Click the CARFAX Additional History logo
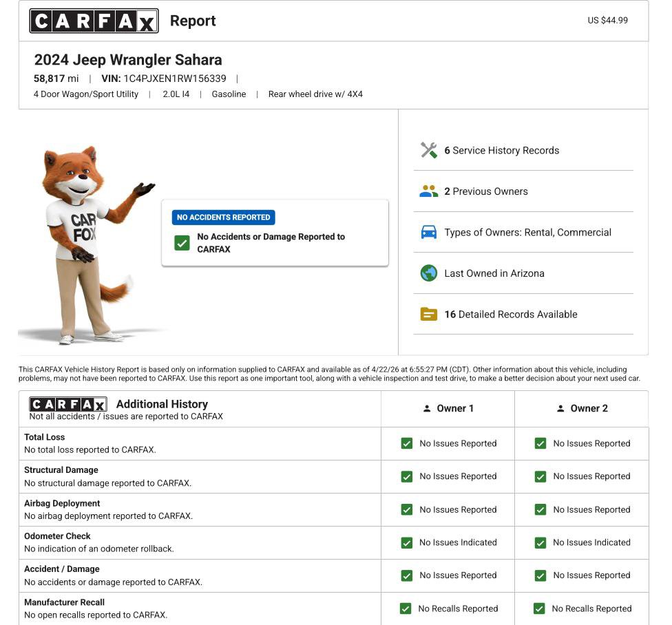 pyautogui.click(x=67, y=404)
